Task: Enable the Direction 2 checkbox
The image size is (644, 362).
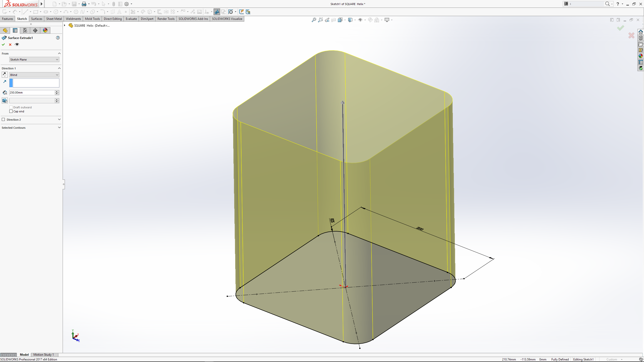Action: (4, 120)
